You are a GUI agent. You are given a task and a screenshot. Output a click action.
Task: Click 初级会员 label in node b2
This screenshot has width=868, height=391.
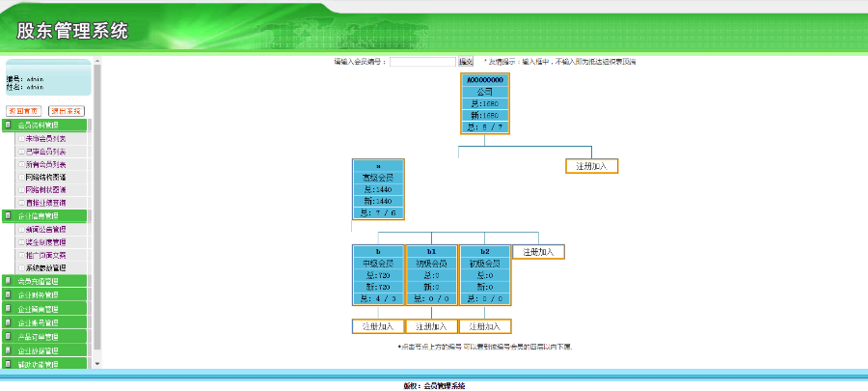(x=485, y=264)
